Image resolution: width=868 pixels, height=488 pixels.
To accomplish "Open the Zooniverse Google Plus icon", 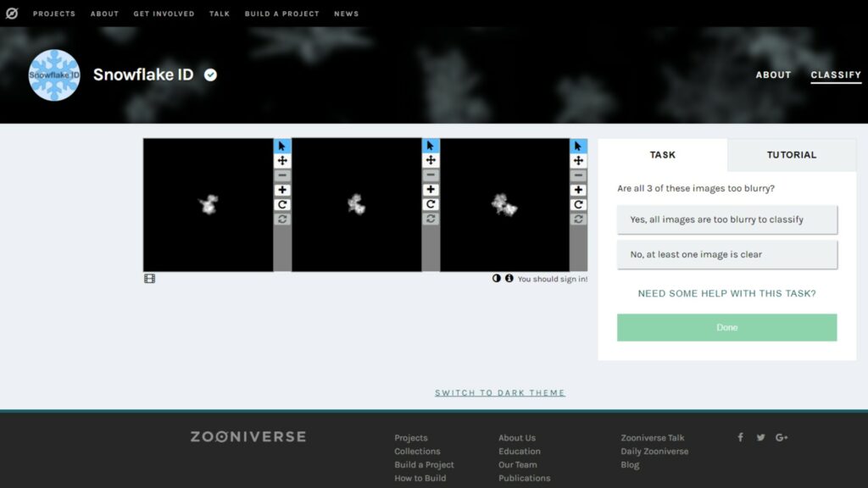I will [781, 437].
